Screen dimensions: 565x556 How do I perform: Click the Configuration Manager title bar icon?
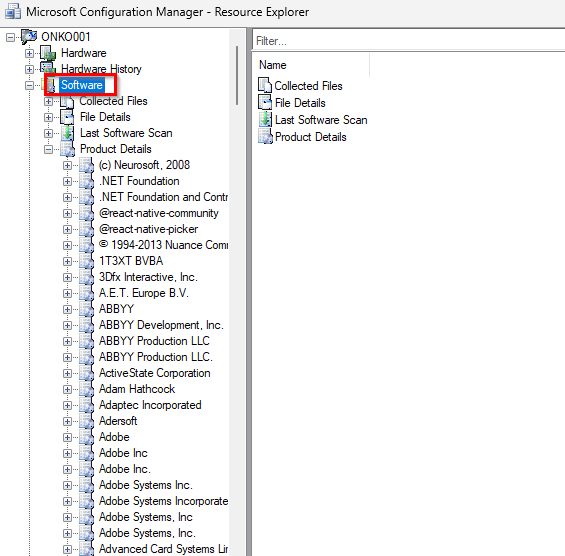click(13, 11)
